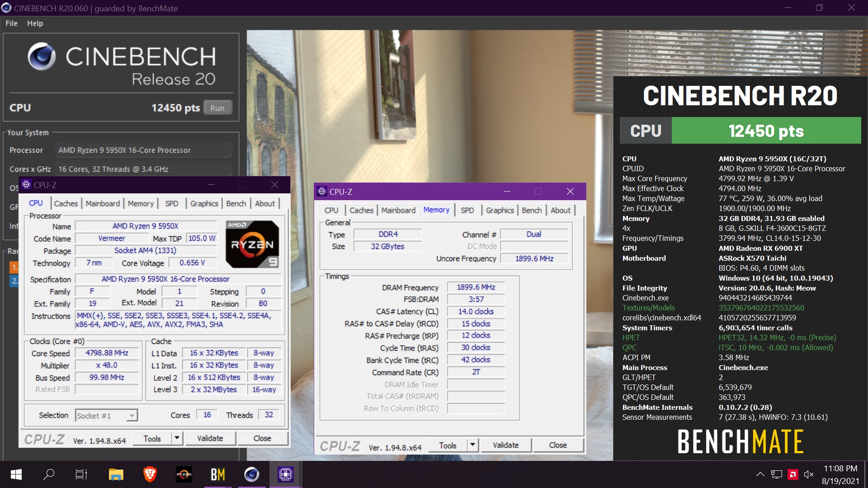Open Task View on taskbar
The image size is (868, 488).
coord(81,474)
